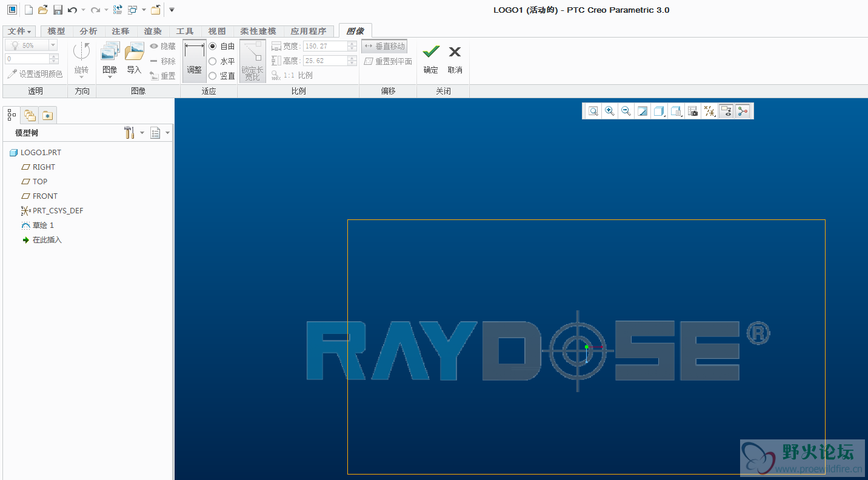Open a file with the folder icon
The height and width of the screenshot is (480, 868).
point(43,10)
